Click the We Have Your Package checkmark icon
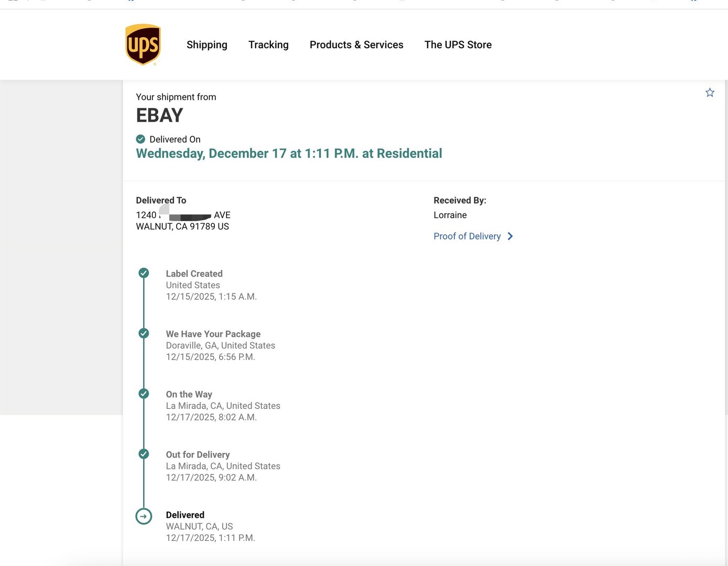The image size is (728, 566). pyautogui.click(x=144, y=333)
